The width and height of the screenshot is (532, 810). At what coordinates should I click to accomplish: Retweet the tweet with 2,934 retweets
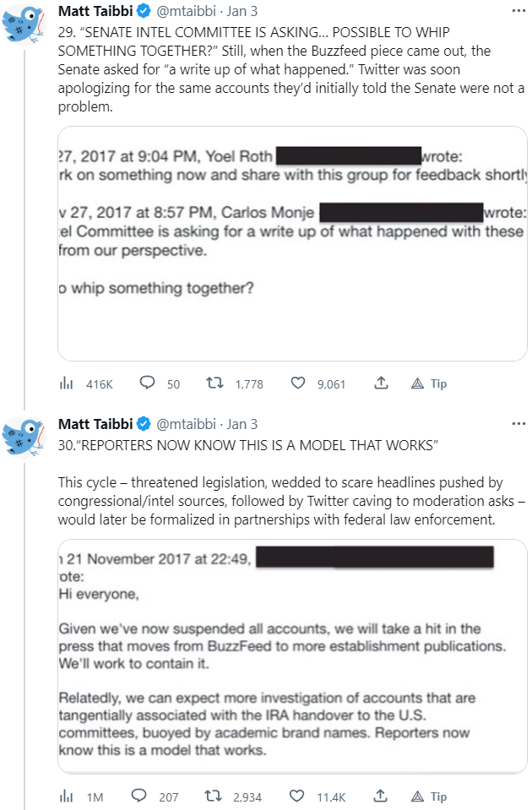click(x=215, y=796)
